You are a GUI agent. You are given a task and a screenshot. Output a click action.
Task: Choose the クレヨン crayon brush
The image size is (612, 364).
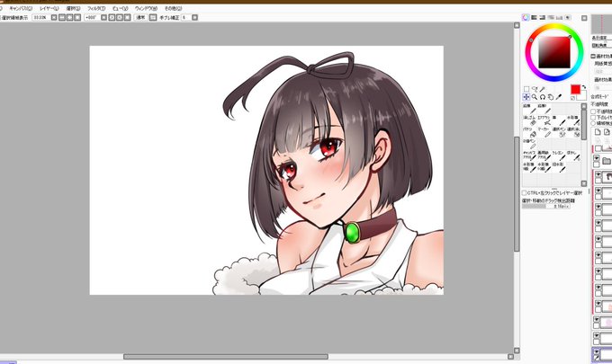tap(559, 155)
